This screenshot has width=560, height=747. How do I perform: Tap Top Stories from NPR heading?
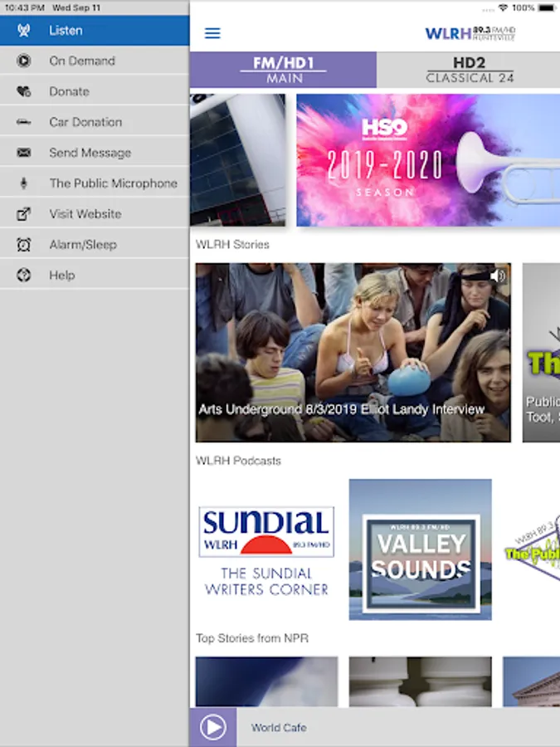pyautogui.click(x=252, y=638)
